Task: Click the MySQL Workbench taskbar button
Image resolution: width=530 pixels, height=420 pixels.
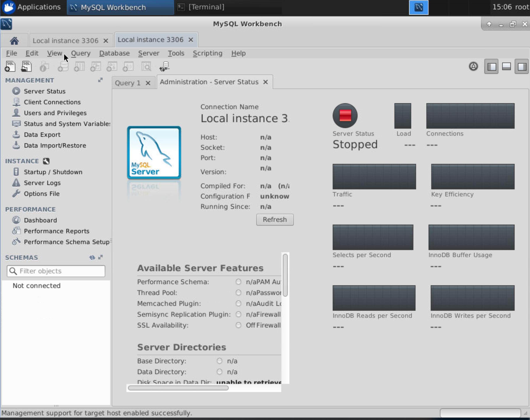Action: point(120,7)
